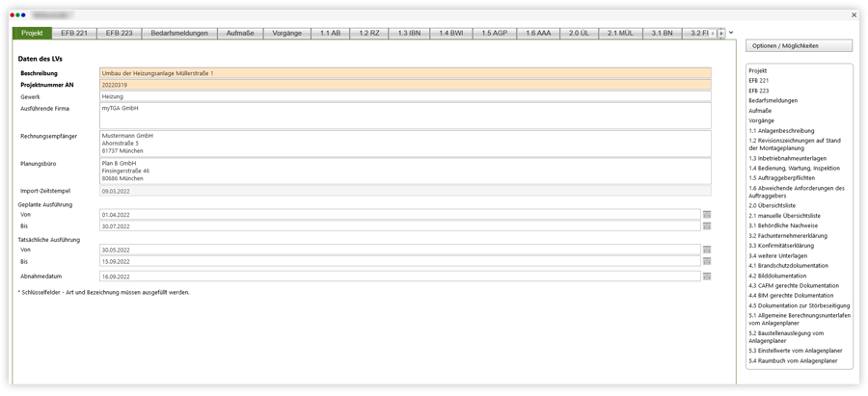Focus the Projektnummer AN field
This screenshot has height=396, width=868.
point(405,85)
